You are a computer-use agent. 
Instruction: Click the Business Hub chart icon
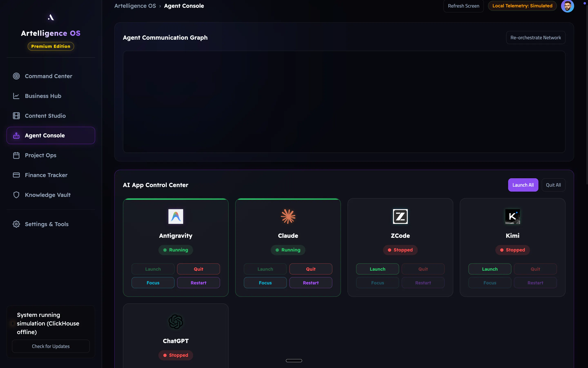(x=16, y=96)
